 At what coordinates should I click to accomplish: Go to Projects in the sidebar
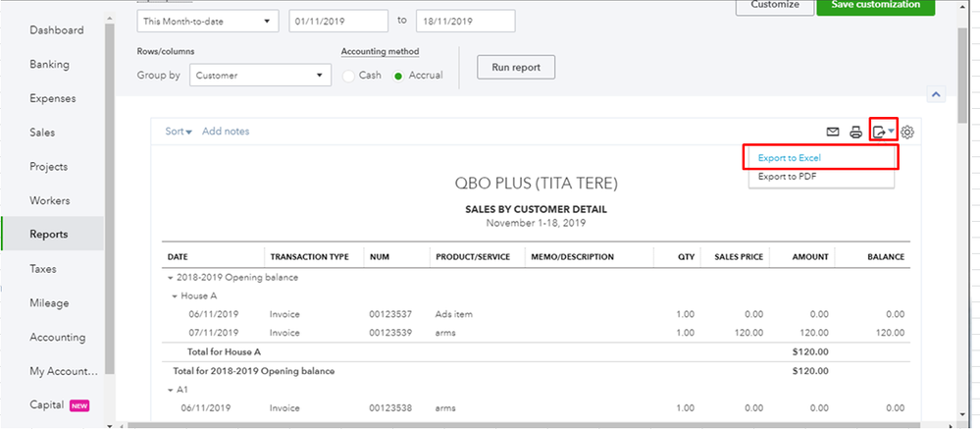[x=49, y=166]
